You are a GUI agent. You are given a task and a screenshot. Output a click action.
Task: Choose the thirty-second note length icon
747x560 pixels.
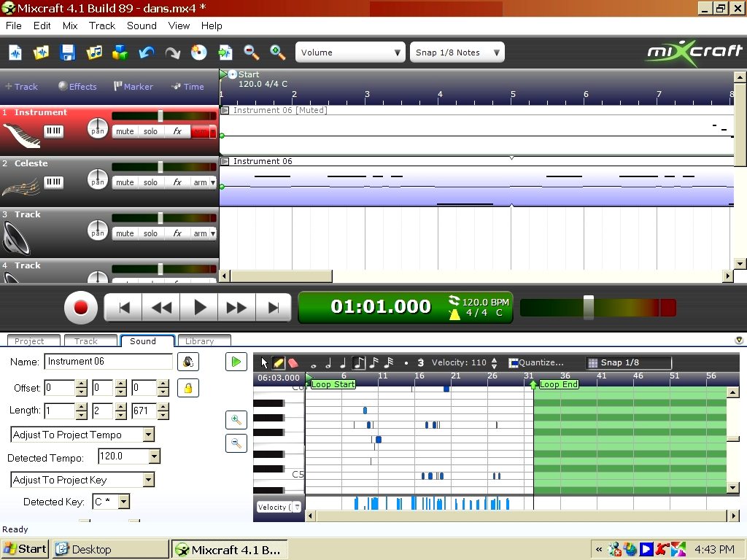pyautogui.click(x=389, y=363)
